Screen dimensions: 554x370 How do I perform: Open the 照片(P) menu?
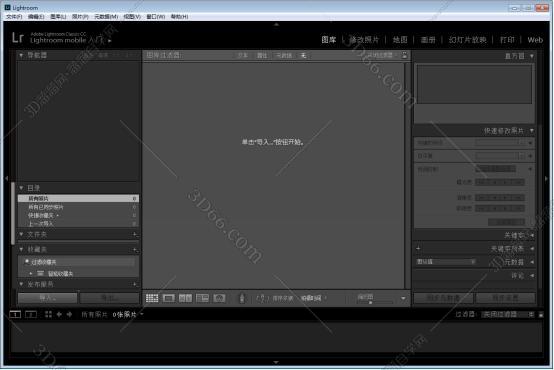pyautogui.click(x=80, y=17)
